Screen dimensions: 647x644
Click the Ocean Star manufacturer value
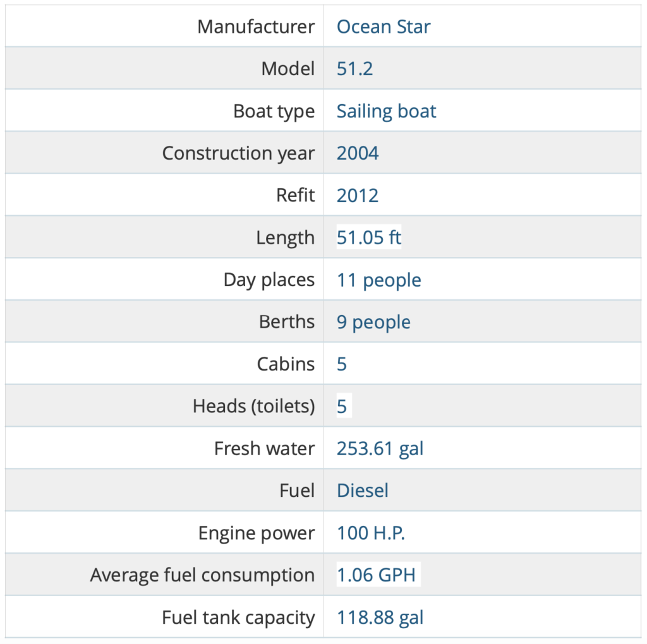(384, 27)
